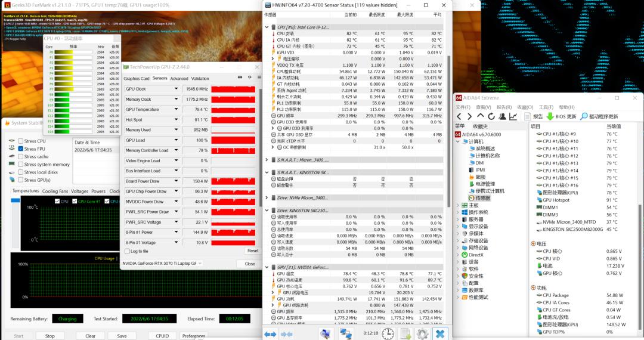Enable the Stress CPU checkbox

[x=20, y=141]
